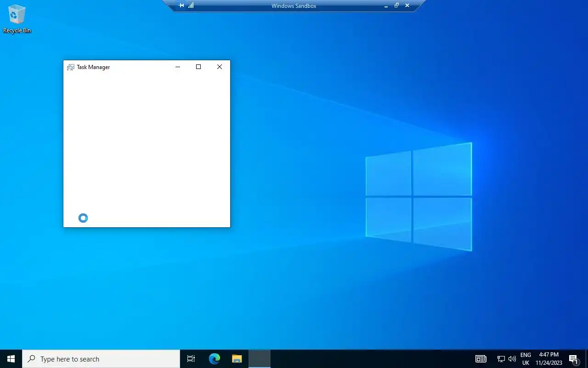Click the Windows Start button
This screenshot has height=368, width=588.
point(11,359)
